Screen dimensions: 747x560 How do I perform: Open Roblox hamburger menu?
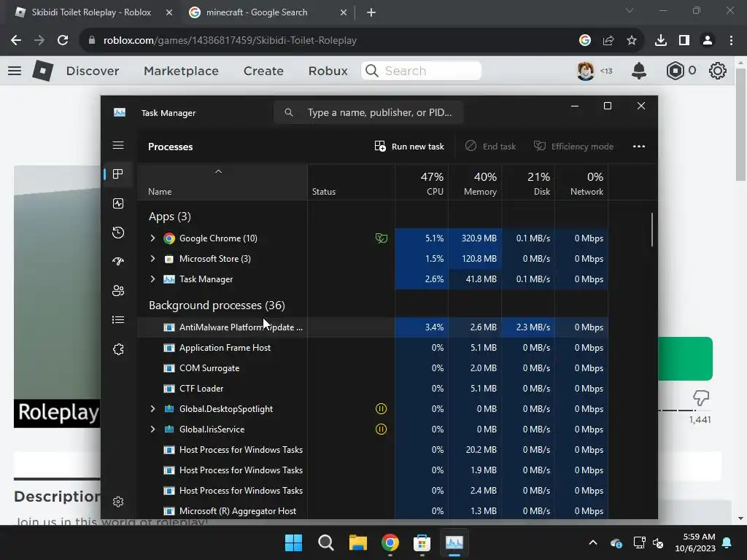tap(15, 71)
